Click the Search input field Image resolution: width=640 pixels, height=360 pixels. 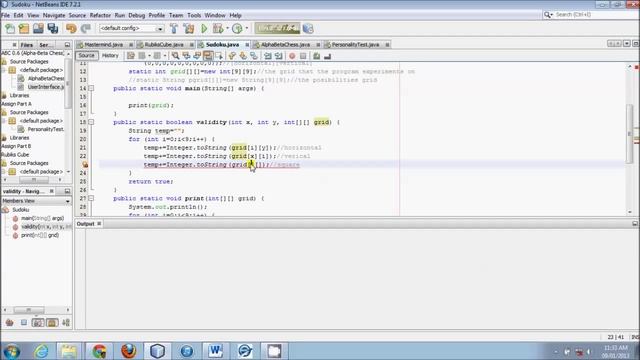click(x=592, y=15)
